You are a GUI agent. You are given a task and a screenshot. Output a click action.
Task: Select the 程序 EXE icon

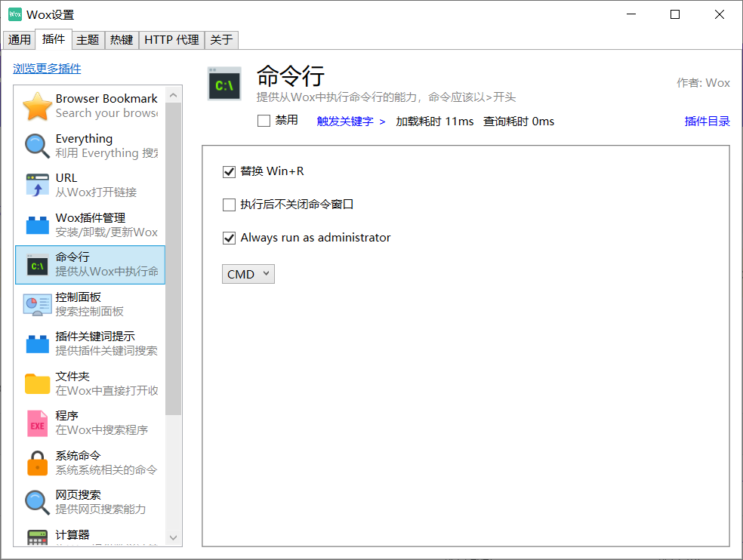(x=37, y=421)
